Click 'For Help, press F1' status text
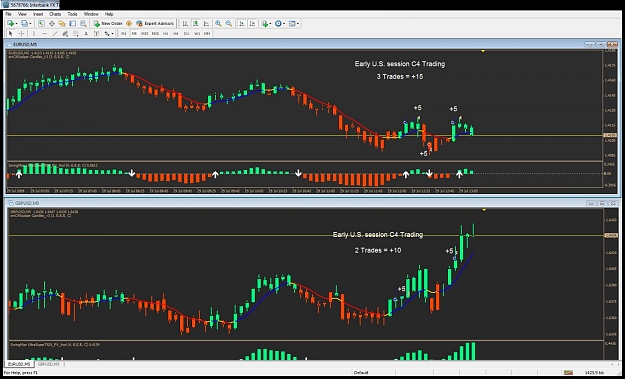The height and width of the screenshot is (379, 625). (21, 373)
